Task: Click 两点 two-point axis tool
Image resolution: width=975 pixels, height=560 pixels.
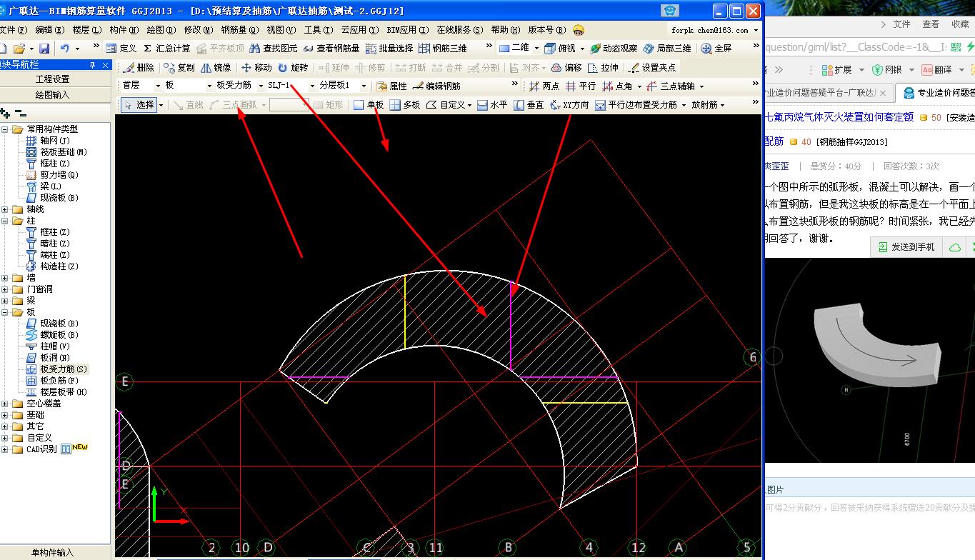Action: coord(544,86)
